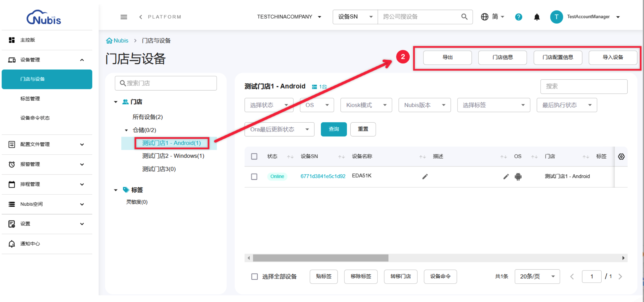Open 标签管理 in the sidebar
The height and width of the screenshot is (302, 644).
[x=30, y=99]
